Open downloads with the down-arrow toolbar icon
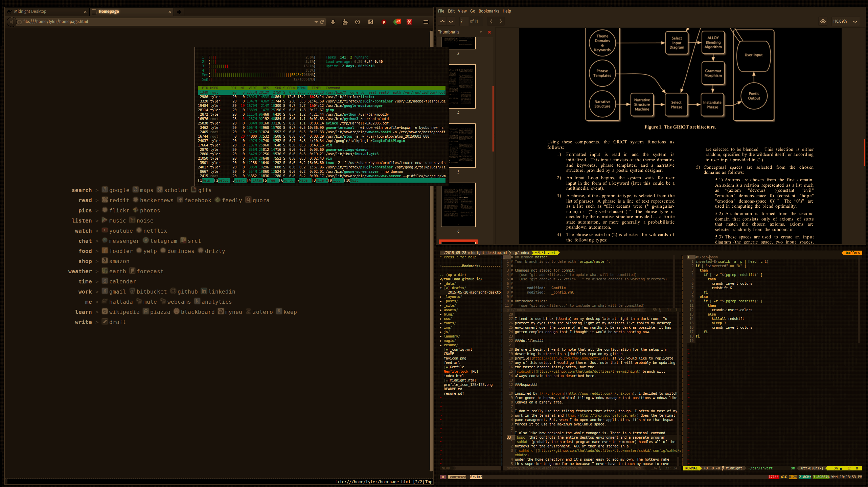 coord(333,22)
